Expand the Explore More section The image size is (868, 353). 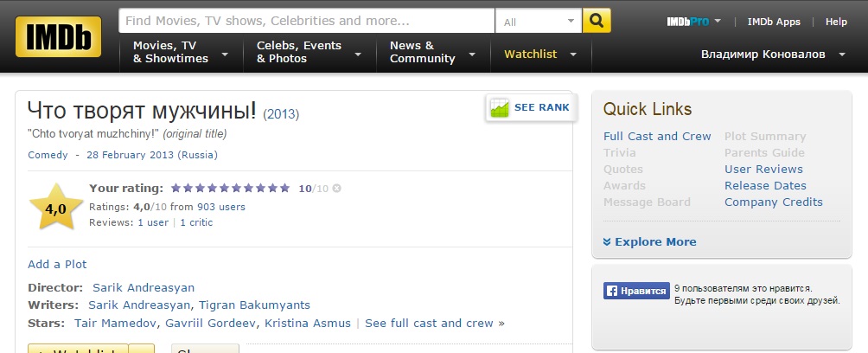pyautogui.click(x=650, y=241)
